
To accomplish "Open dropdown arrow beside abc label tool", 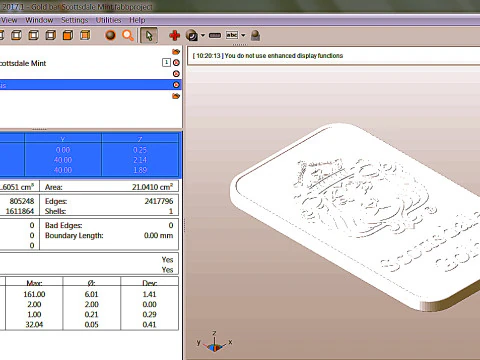I will coord(243,35).
